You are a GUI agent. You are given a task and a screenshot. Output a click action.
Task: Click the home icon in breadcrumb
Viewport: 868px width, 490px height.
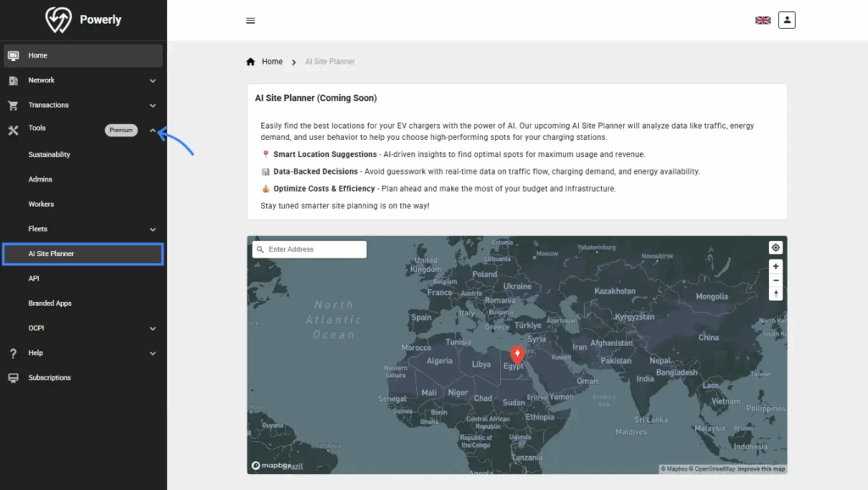[251, 62]
